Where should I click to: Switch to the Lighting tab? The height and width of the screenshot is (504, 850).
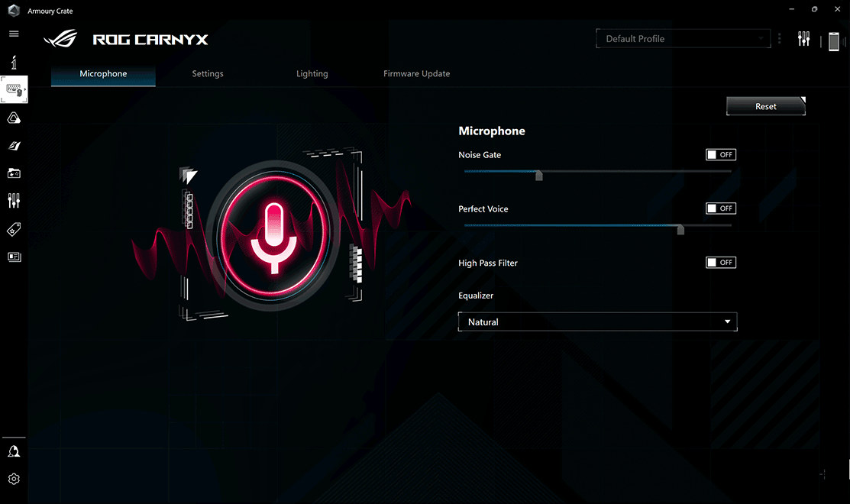[x=312, y=74]
